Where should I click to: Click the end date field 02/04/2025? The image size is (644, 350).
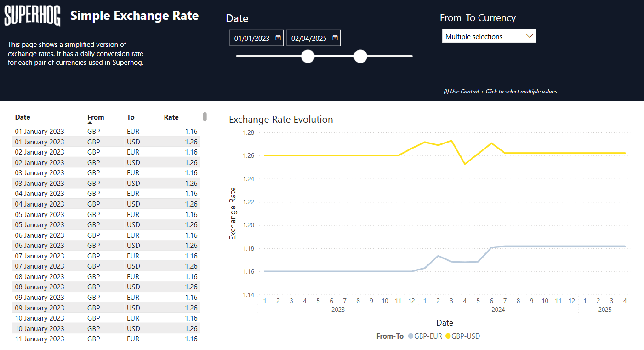point(309,38)
